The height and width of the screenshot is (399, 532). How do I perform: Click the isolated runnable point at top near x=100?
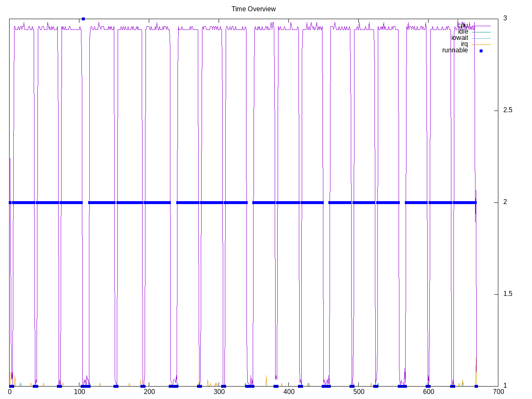[83, 19]
